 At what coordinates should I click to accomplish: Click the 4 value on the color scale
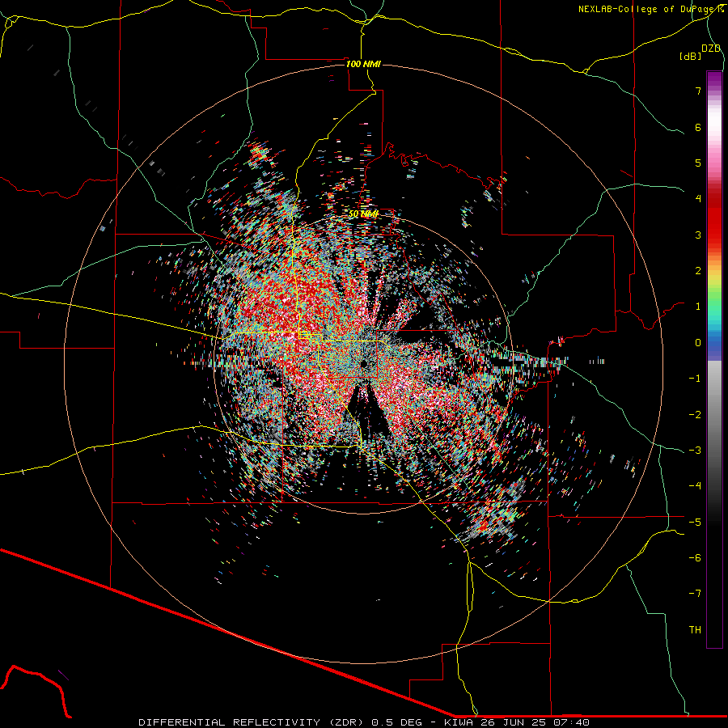[x=698, y=199]
